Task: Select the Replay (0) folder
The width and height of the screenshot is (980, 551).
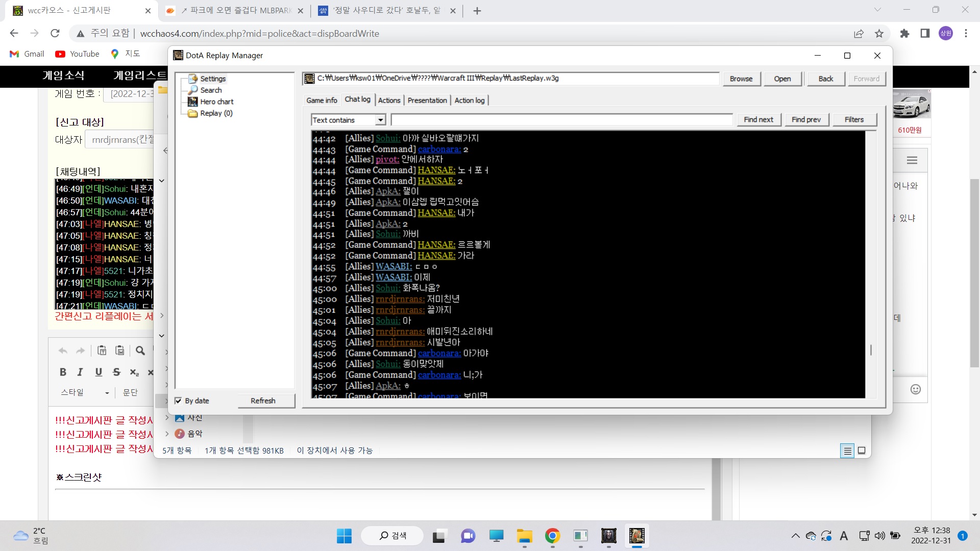Action: 216,113
